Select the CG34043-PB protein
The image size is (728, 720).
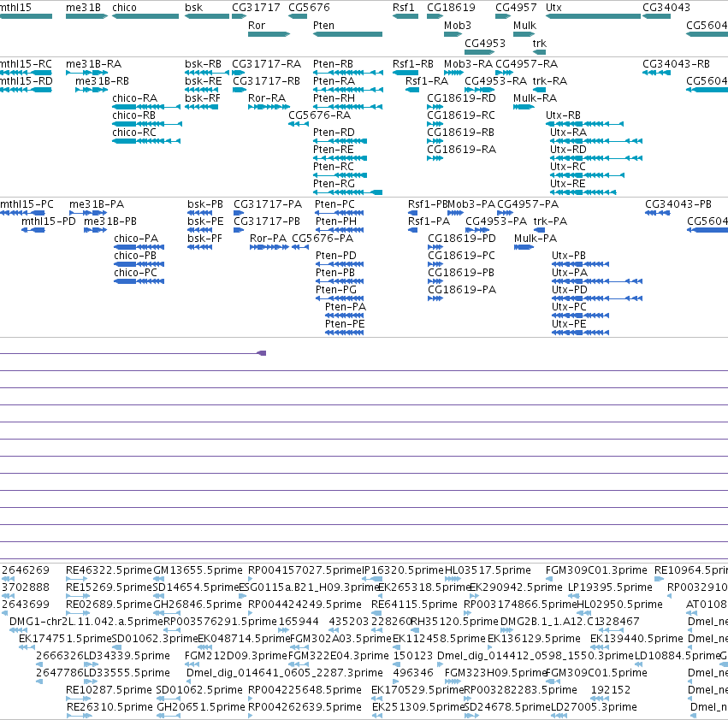[658, 213]
